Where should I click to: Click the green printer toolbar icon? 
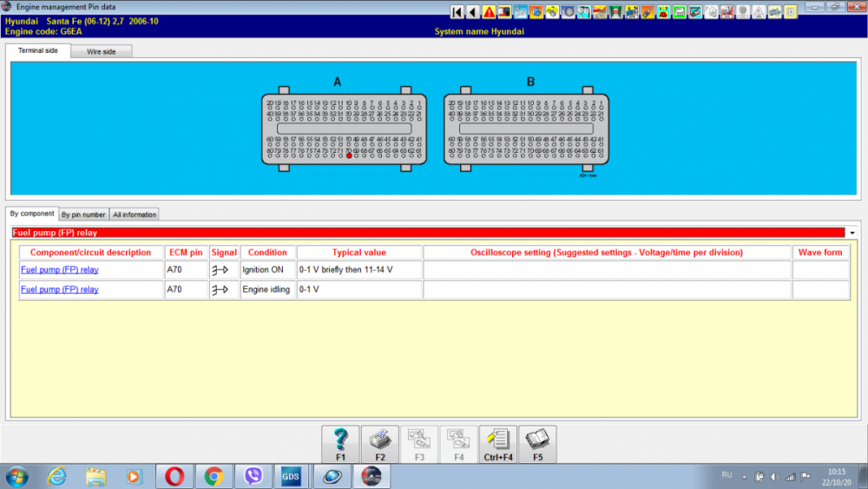(x=680, y=11)
